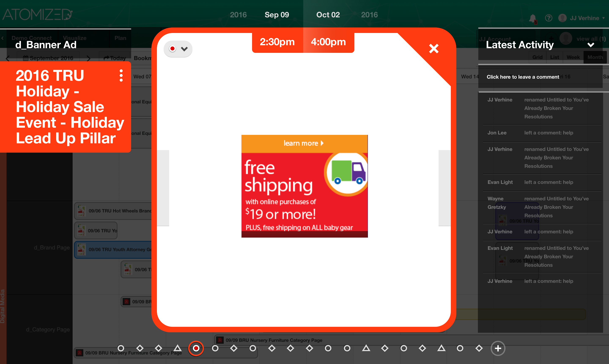Click here to leave a comment field

point(523,77)
